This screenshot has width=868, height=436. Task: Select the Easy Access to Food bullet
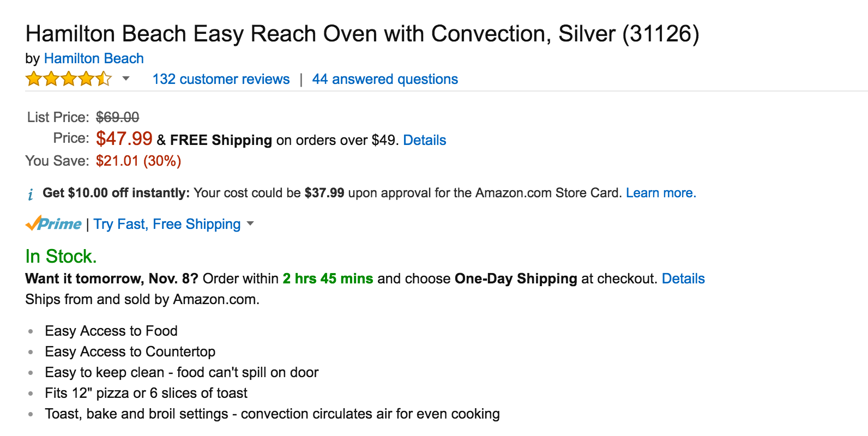111,331
